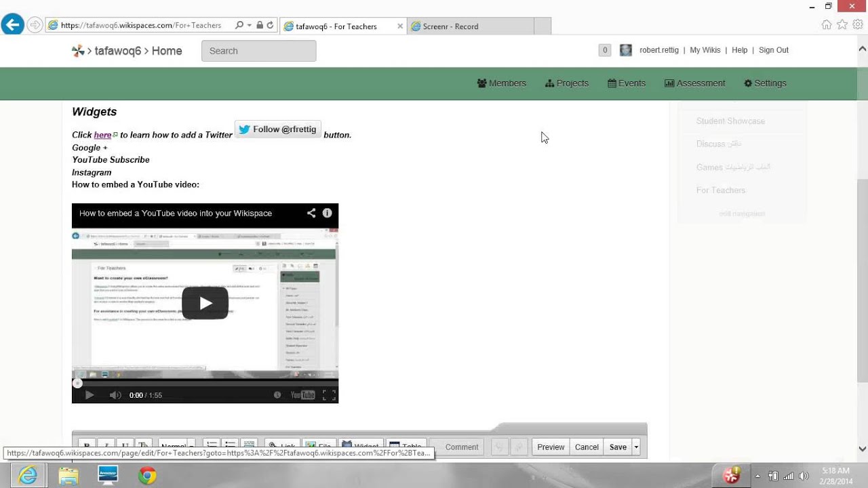This screenshot has height=488, width=868.
Task: Click the editor Preview button
Action: [551, 447]
